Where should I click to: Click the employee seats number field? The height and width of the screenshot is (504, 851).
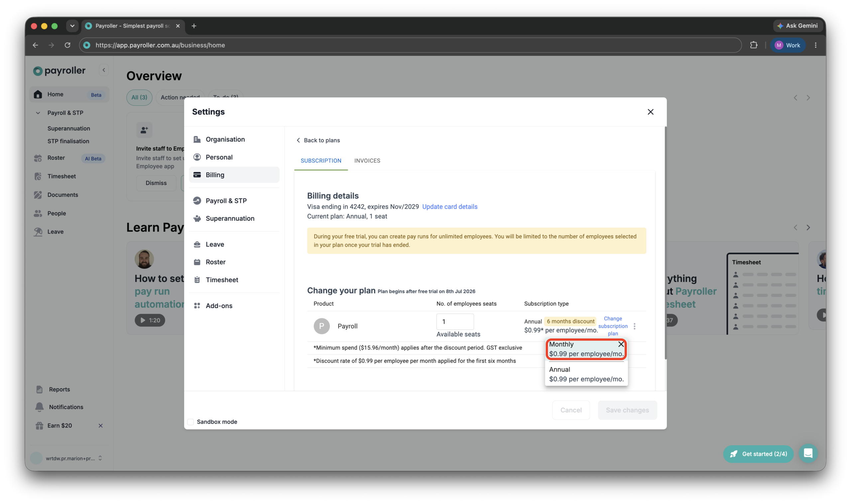455,321
